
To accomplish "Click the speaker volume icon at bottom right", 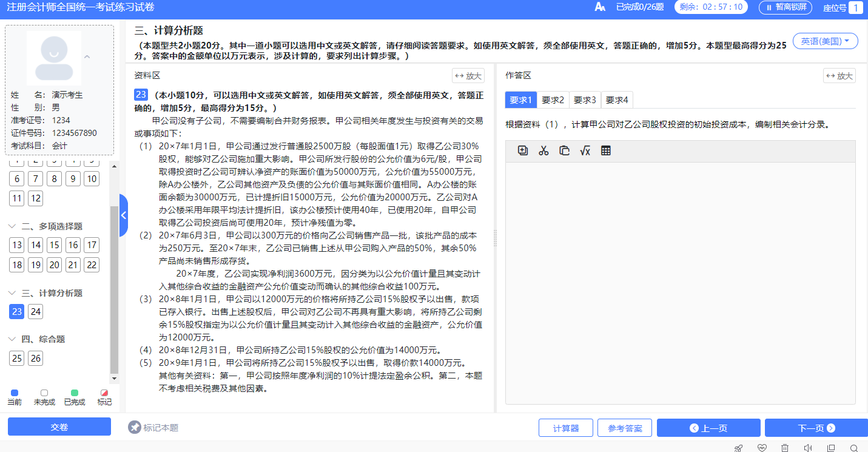I will 808,448.
